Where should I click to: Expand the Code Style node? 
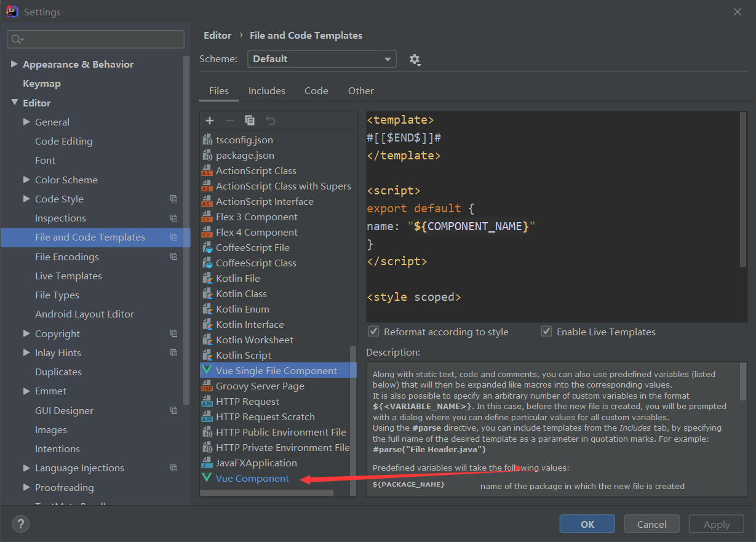click(x=26, y=199)
